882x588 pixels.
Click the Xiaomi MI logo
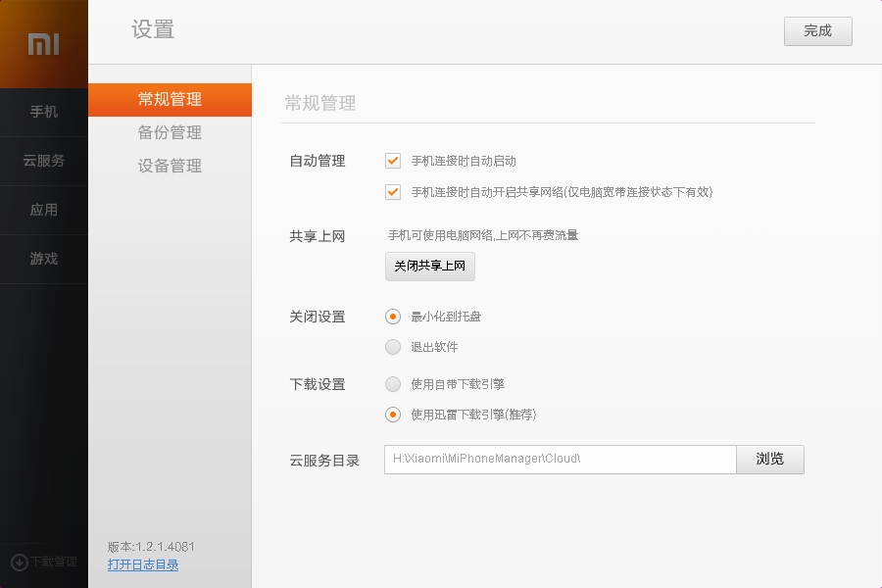pyautogui.click(x=43, y=44)
